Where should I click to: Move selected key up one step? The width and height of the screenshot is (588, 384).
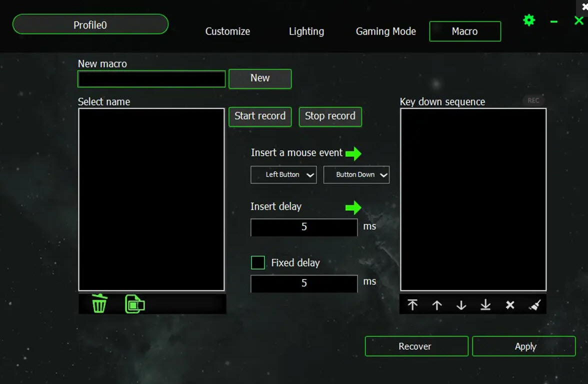[x=437, y=305]
